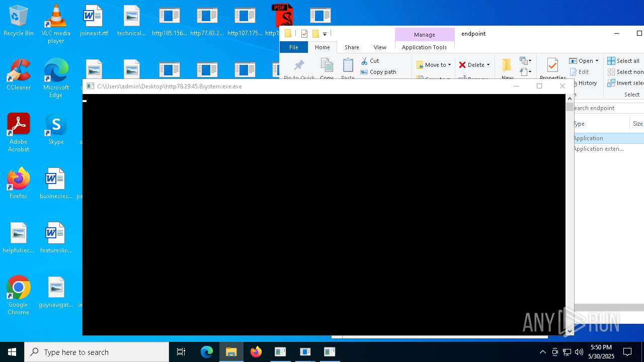Viewport: 644px width, 362px height.
Task: Click the taskbar clock showing 5:50 PM
Action: (601, 352)
